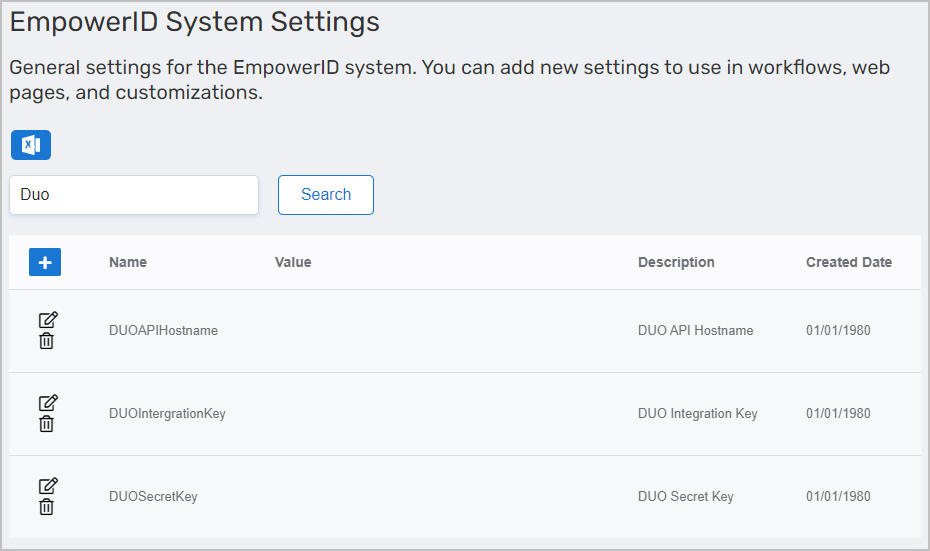Click the DUO Integration Key description

(x=697, y=413)
